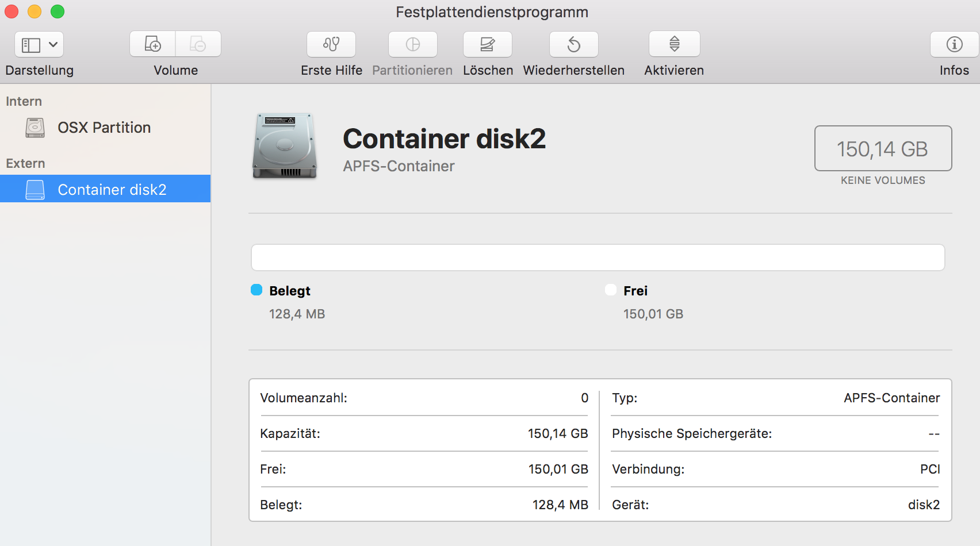
Task: Click the Löschen erase icon
Action: coord(488,44)
